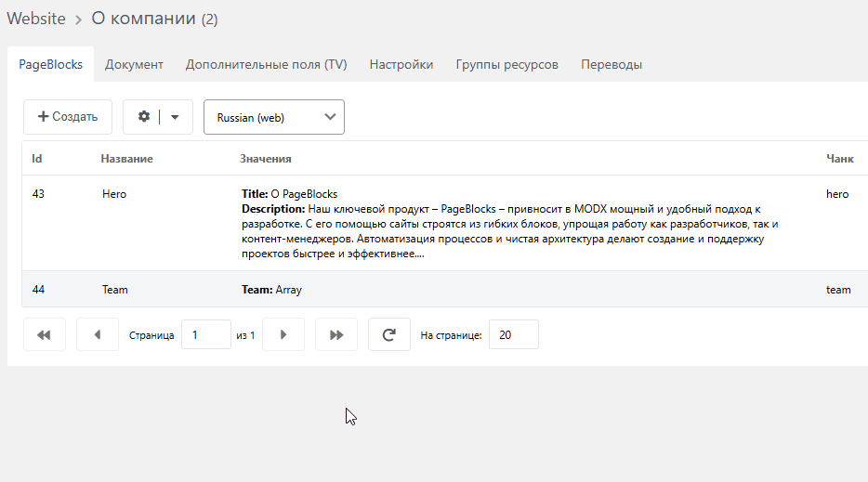Open the Дополнительные поля (TV) tab

(x=267, y=64)
